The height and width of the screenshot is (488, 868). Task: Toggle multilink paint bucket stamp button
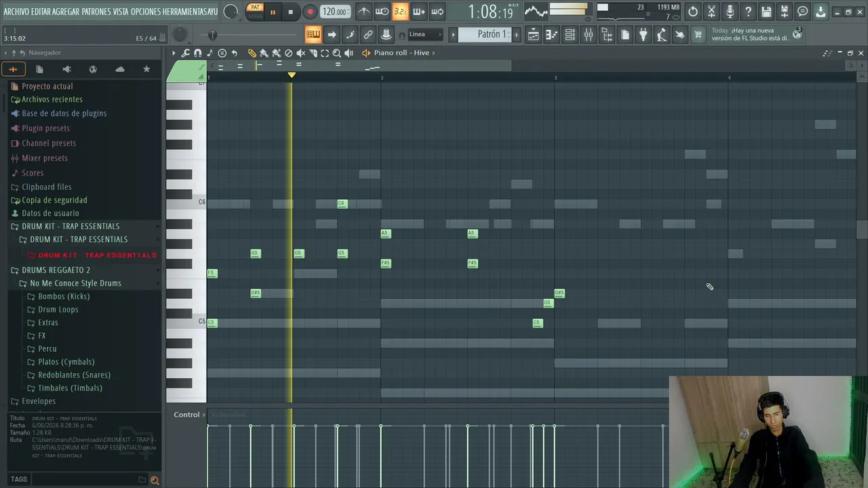[x=386, y=35]
